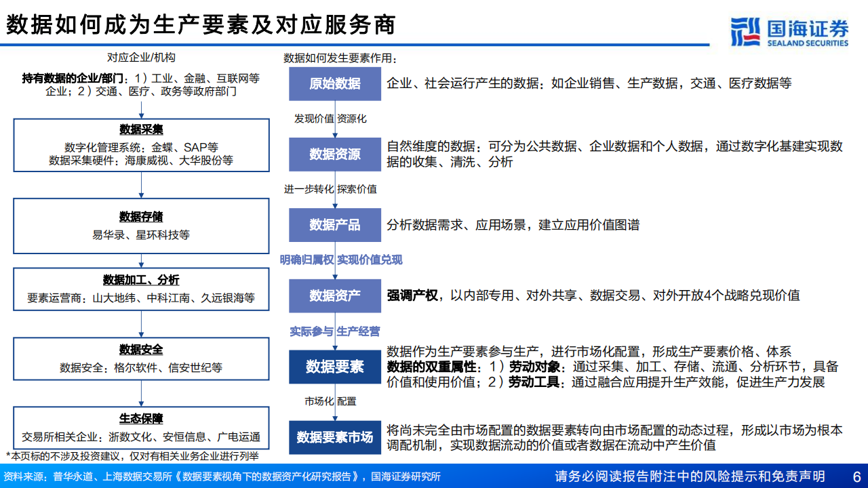This screenshot has width=868, height=488.
Task: Click the line 数据安全:格尔软件、信安世纪等
Action: click(x=141, y=368)
